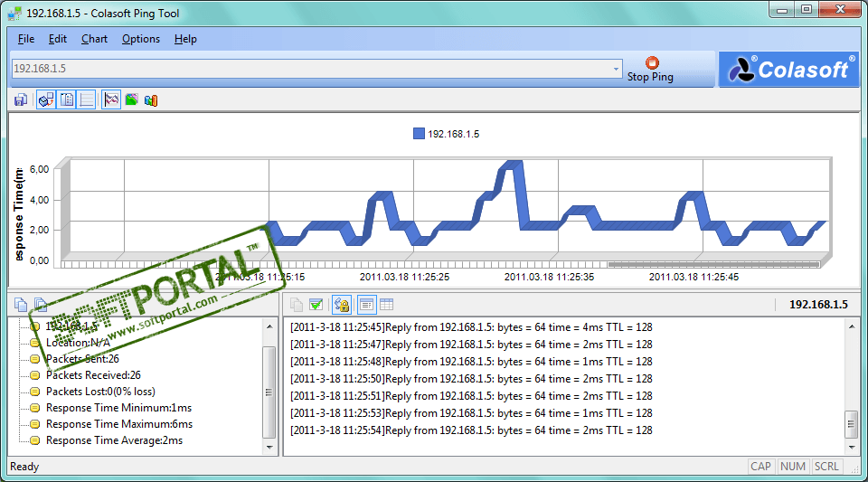Click the yellow bullet beside Response Time Minimum
This screenshot has width=868, height=482.
click(x=35, y=409)
